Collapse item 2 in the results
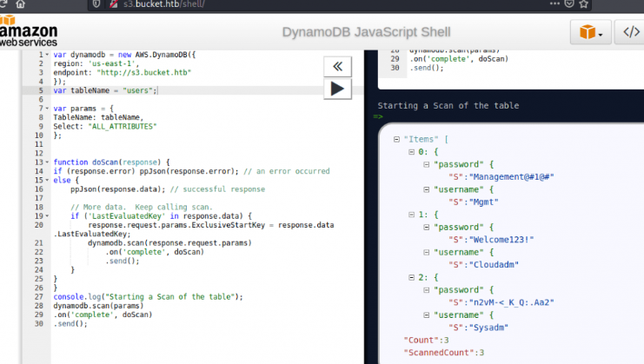Screen dimensions: 644x364 pyautogui.click(x=411, y=277)
